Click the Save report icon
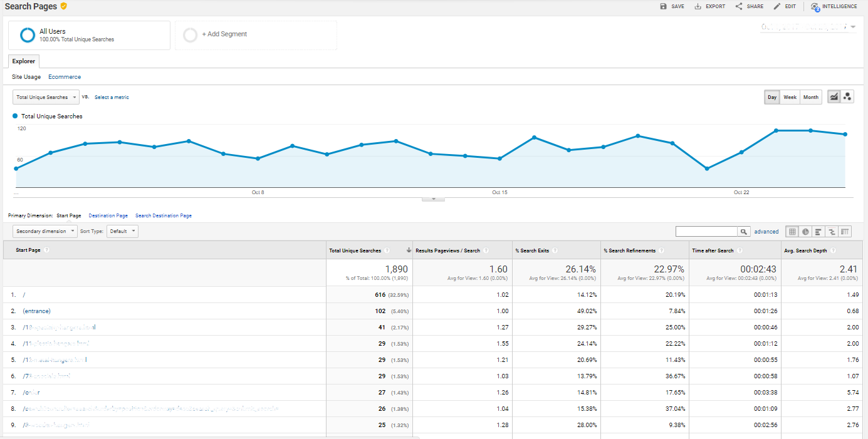Viewport: 868px width, 439px height. tap(664, 6)
